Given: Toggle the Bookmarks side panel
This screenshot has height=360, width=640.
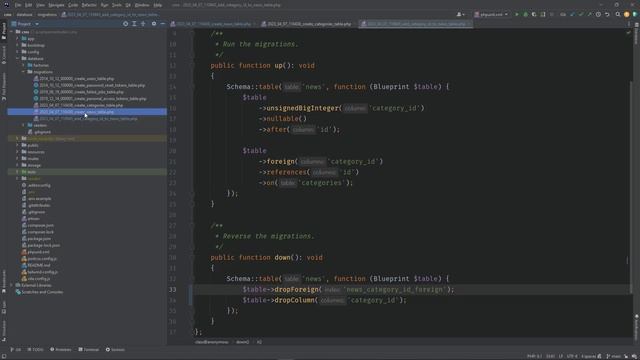Looking at the screenshot, I should [x=4, y=281].
